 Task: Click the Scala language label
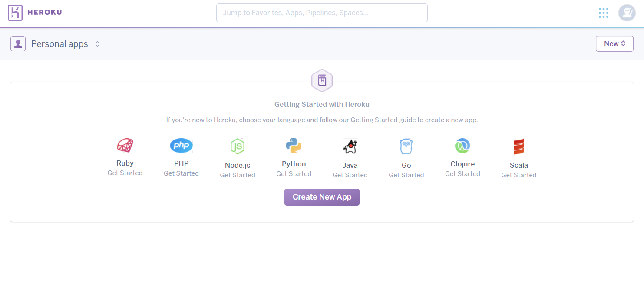519,166
